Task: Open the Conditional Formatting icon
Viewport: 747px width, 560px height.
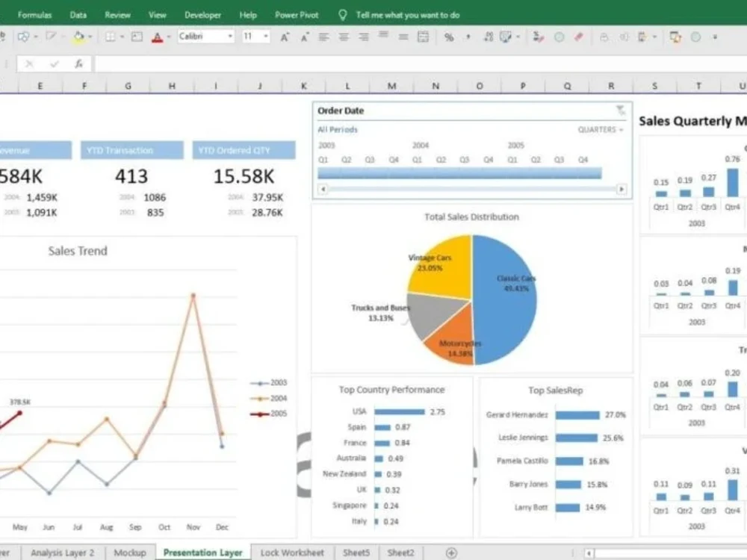Action: coord(506,37)
